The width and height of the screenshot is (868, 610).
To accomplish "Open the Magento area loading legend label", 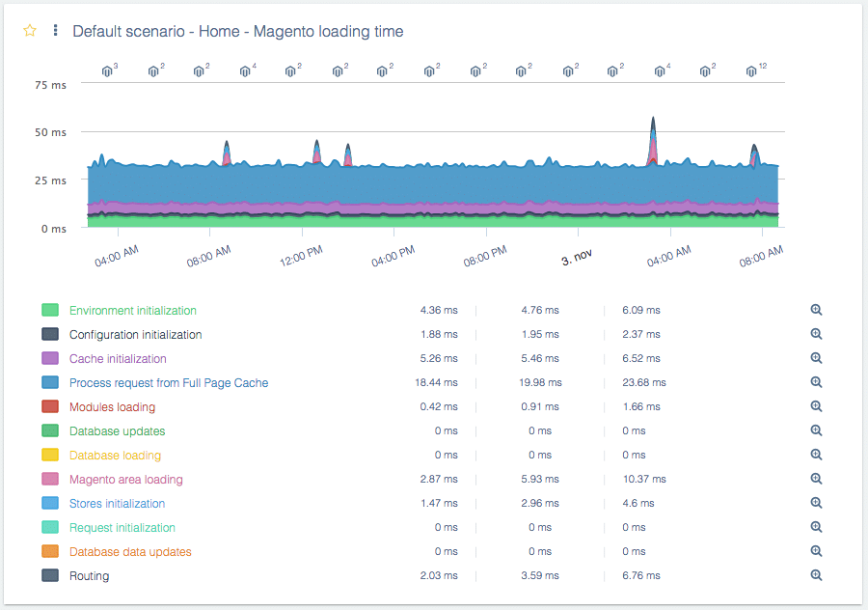I will tap(126, 480).
